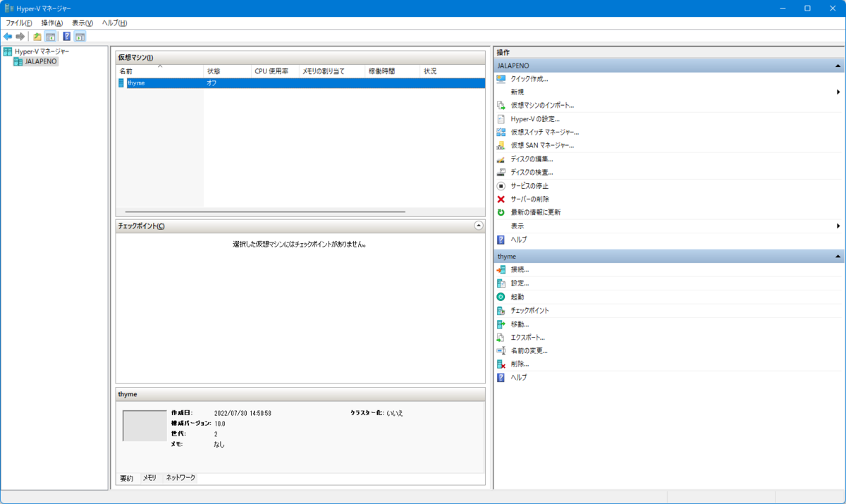This screenshot has width=846, height=504.
Task: Select Hyper-V マネージャー root tree node
Action: click(x=42, y=51)
